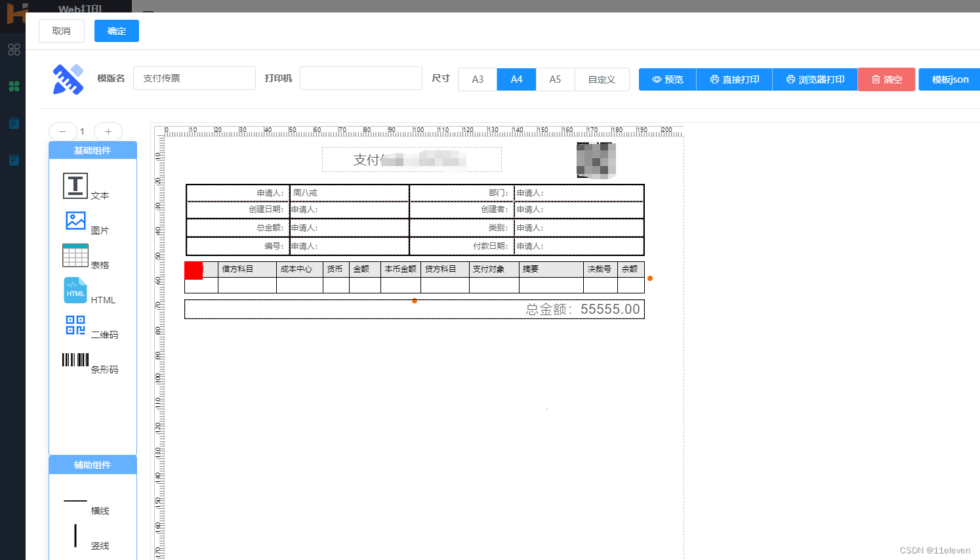
Task: Choose the A3 paper size
Action: pos(478,79)
